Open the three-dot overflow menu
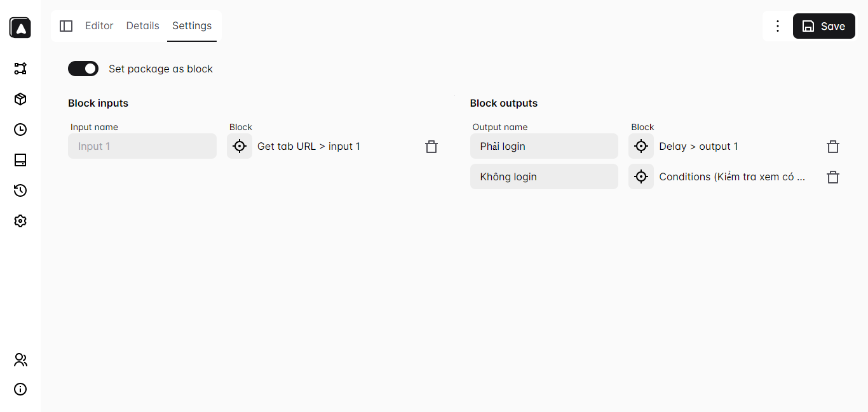The height and width of the screenshot is (412, 868). (778, 26)
